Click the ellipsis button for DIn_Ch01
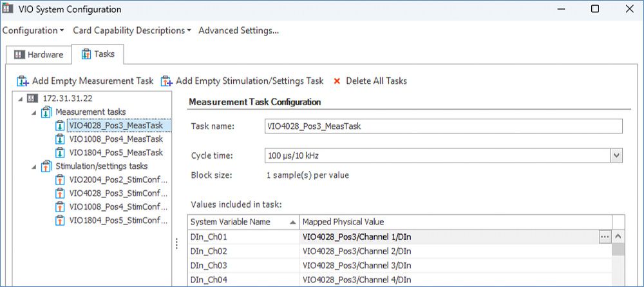Image resolution: width=644 pixels, height=287 pixels. click(x=605, y=237)
